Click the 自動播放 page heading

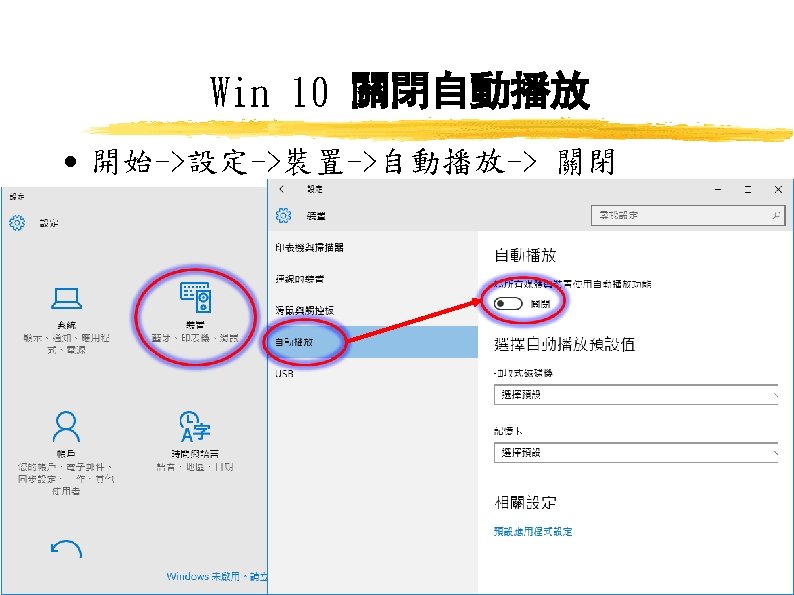click(x=525, y=255)
